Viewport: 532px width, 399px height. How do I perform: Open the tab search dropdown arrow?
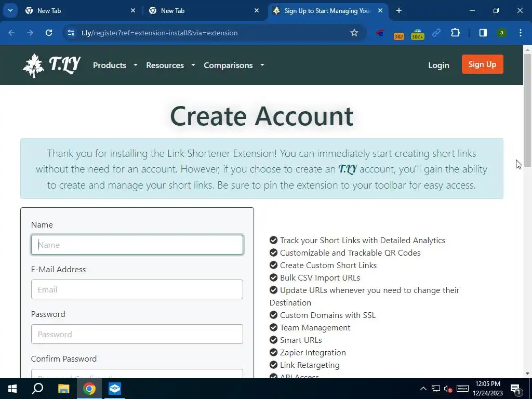(x=10, y=10)
